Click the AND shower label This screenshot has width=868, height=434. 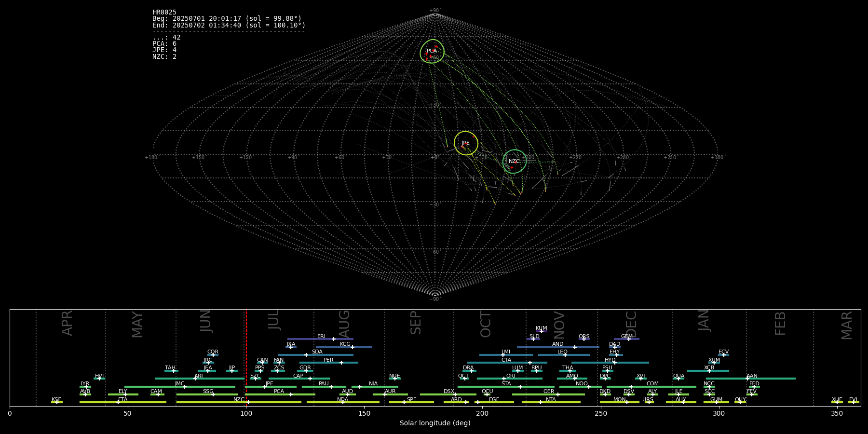[x=558, y=344]
